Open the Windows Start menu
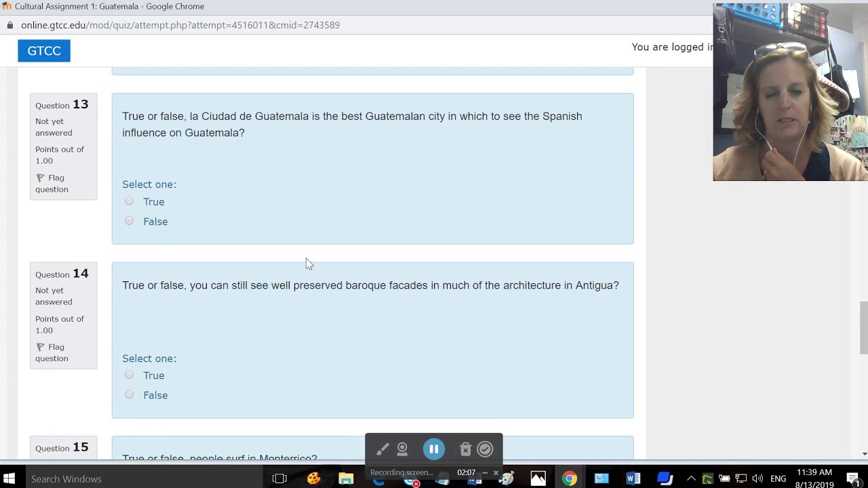 (9, 479)
